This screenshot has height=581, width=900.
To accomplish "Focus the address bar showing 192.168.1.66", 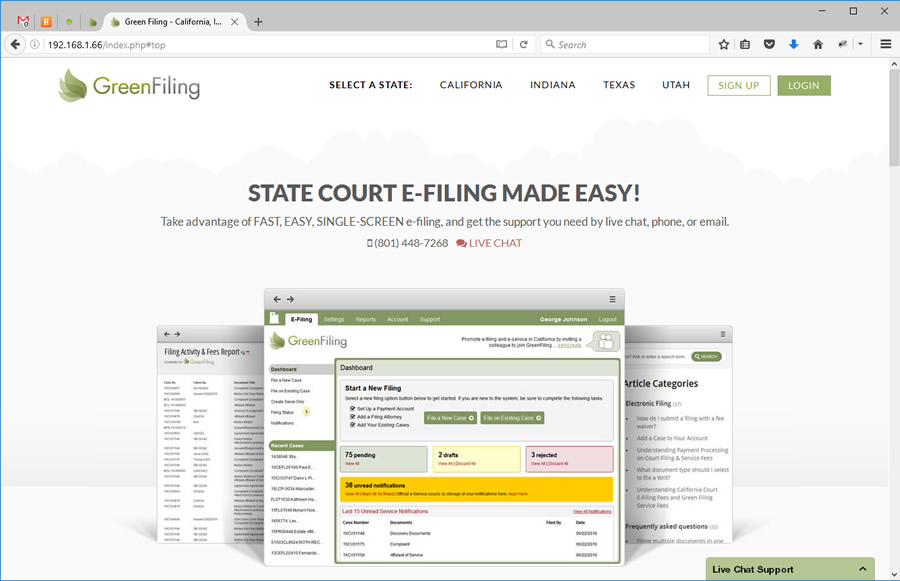I will point(269,44).
